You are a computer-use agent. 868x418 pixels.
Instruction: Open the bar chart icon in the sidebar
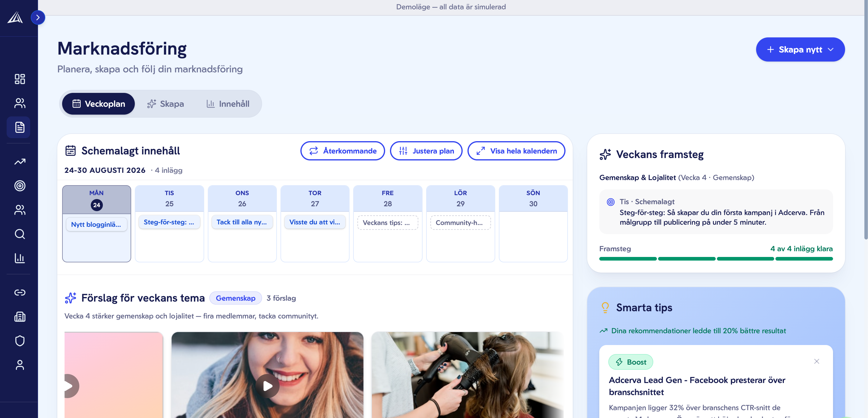[20, 258]
